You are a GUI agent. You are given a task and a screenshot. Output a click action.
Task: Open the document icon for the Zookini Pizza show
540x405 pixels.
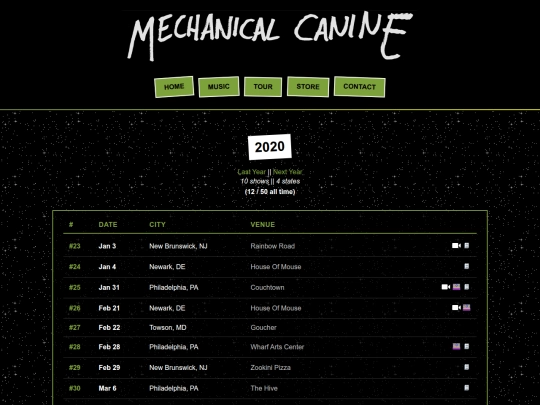[467, 367]
